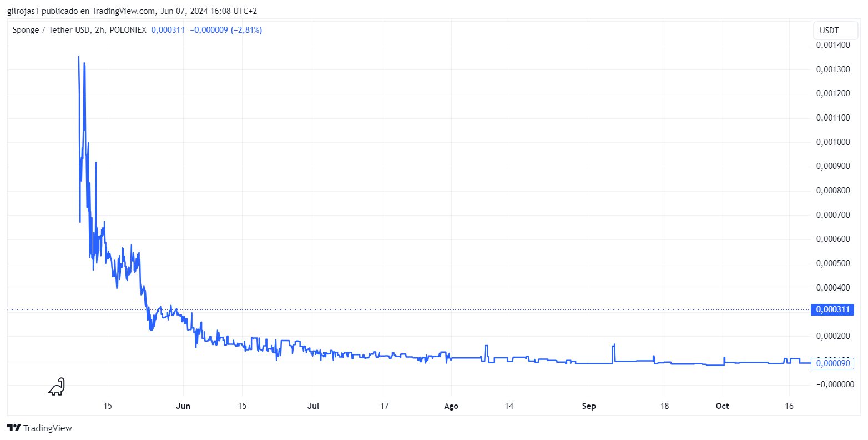
Task: Open the gilrojas1 publication header link
Action: [23, 11]
